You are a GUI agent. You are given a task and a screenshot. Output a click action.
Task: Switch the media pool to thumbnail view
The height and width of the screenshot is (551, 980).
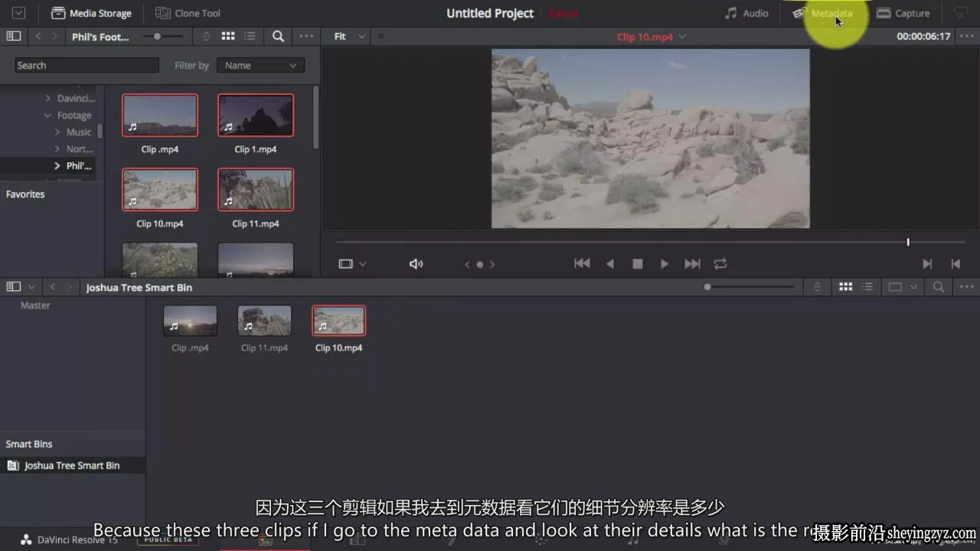pos(846,287)
